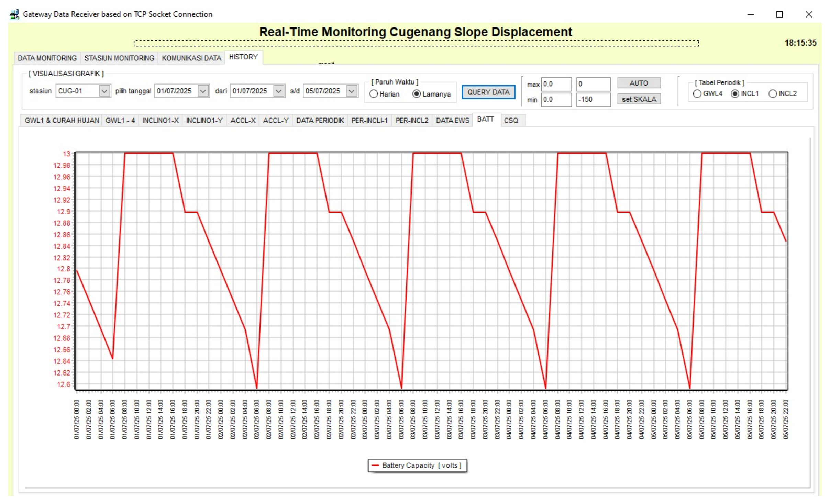Switch to the DATA MONITORING tab
Viewport: 830px width, 504px height.
(x=47, y=58)
